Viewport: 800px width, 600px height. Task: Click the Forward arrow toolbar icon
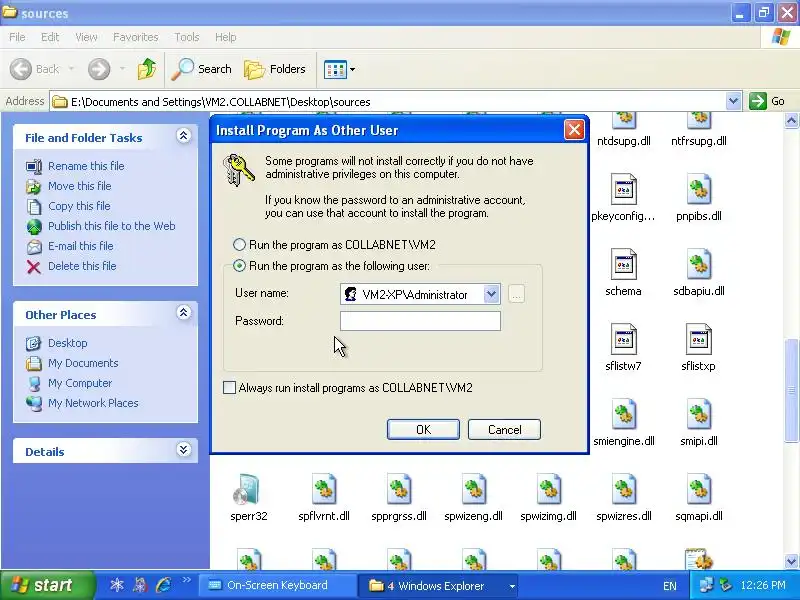(99, 69)
